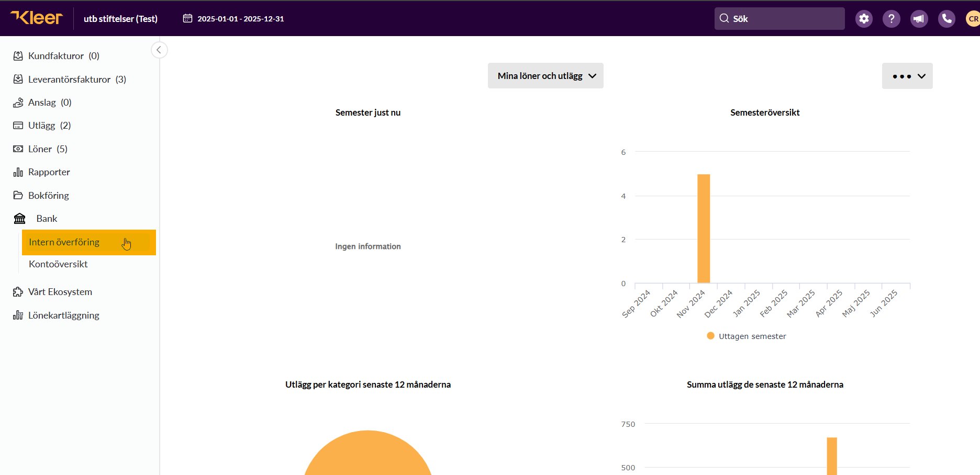Open the help question mark icon
This screenshot has width=980, height=475.
click(892, 19)
